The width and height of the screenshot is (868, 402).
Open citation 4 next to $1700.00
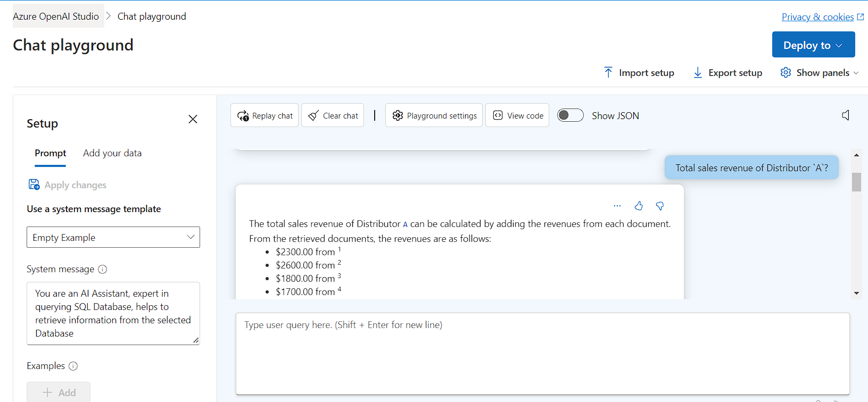pos(340,289)
